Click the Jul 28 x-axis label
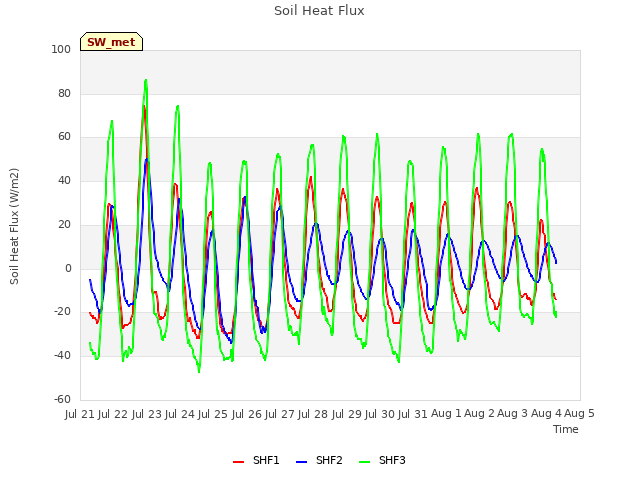Viewport: 640px width, 480px height. tap(313, 414)
